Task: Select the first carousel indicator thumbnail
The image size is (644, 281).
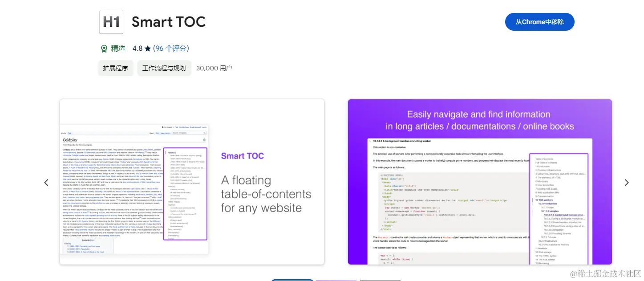Action: tap(292, 280)
